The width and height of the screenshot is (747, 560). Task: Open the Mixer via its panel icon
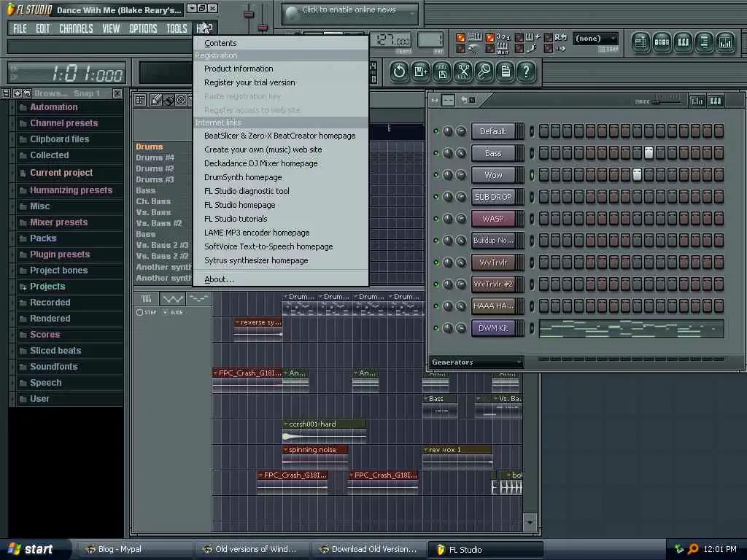click(726, 43)
